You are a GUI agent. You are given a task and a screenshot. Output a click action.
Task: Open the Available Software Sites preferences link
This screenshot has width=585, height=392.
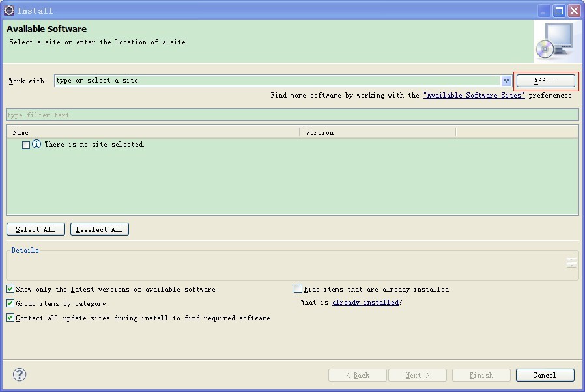(x=474, y=96)
